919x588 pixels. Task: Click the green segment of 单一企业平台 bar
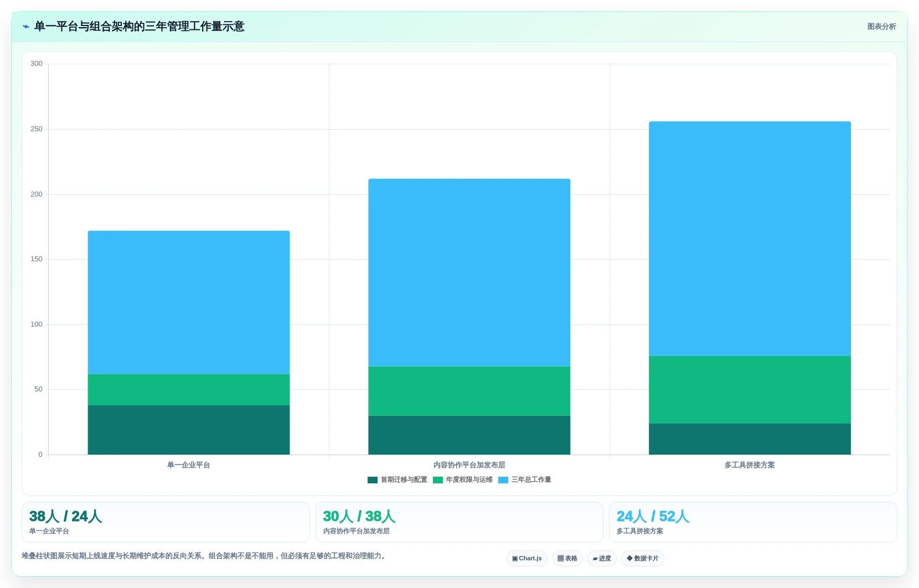point(189,390)
